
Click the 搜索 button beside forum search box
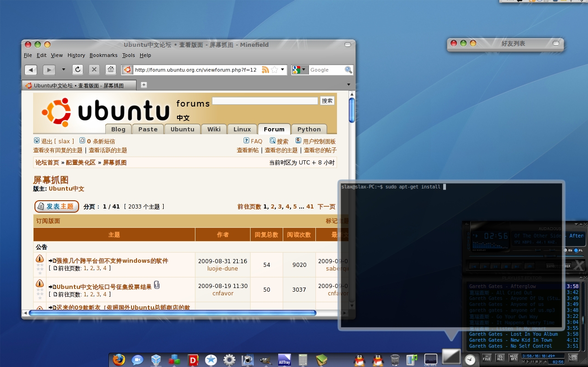click(327, 101)
